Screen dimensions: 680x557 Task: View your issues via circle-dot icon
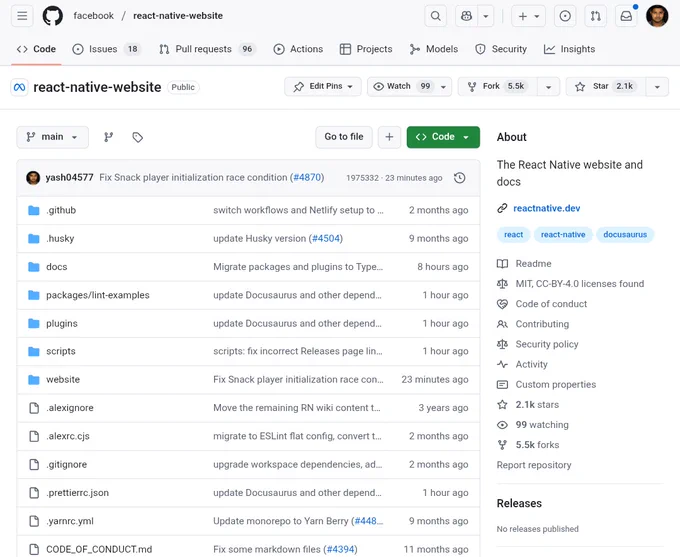[x=565, y=16]
